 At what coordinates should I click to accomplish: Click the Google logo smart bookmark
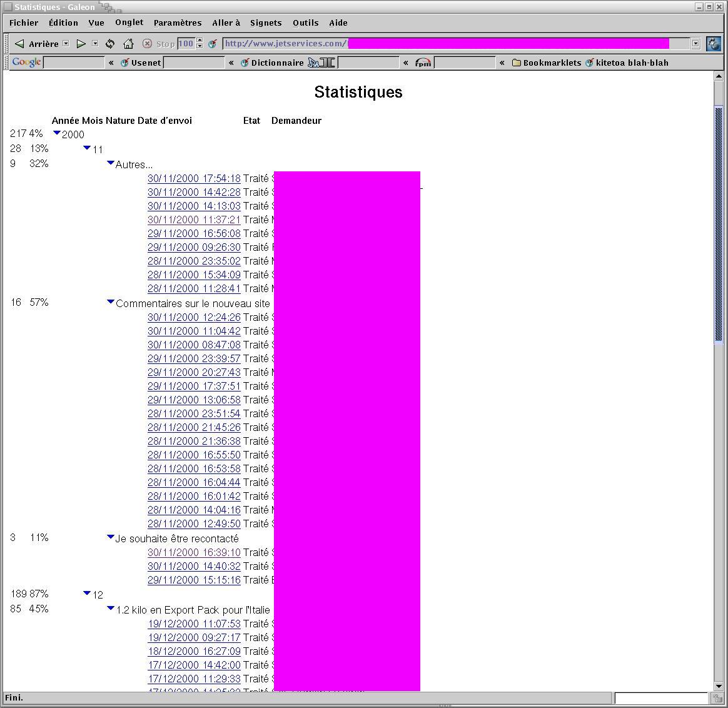point(26,62)
